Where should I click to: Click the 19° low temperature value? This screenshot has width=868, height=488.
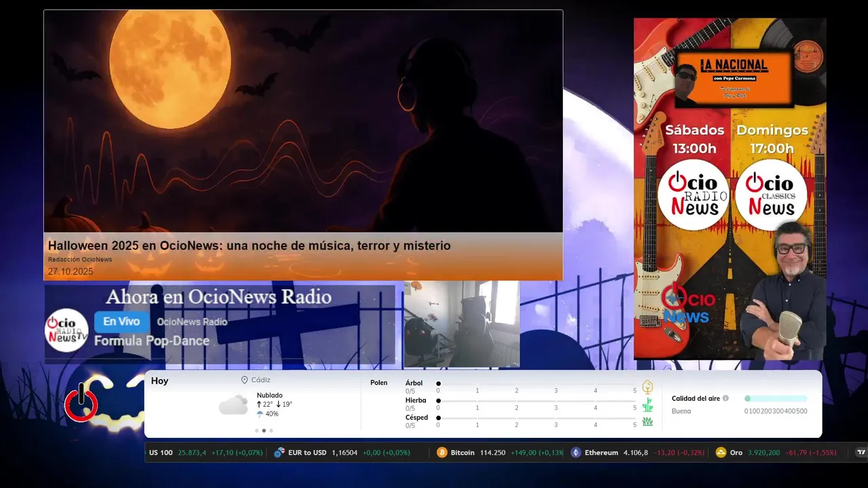click(287, 405)
